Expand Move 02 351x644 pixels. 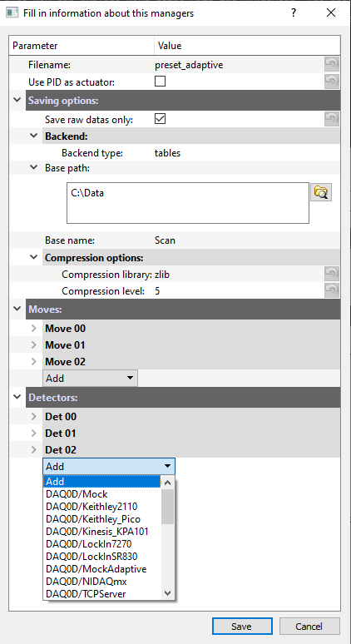[34, 361]
